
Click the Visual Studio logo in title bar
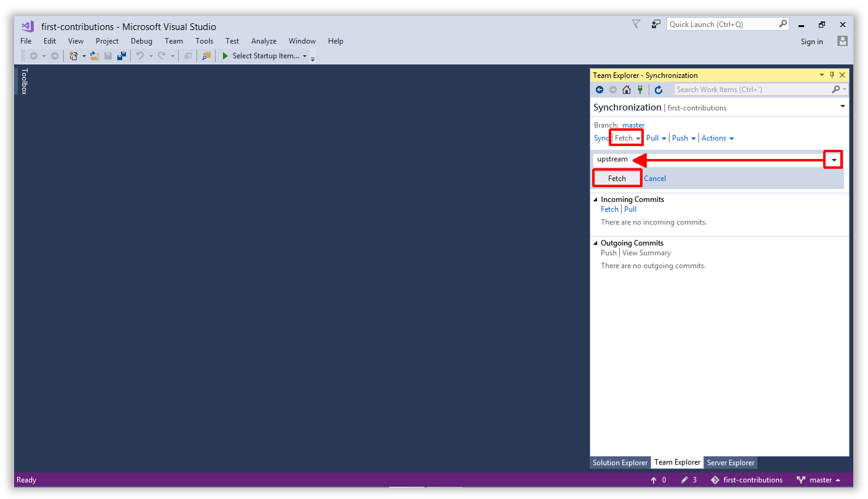pyautogui.click(x=28, y=26)
